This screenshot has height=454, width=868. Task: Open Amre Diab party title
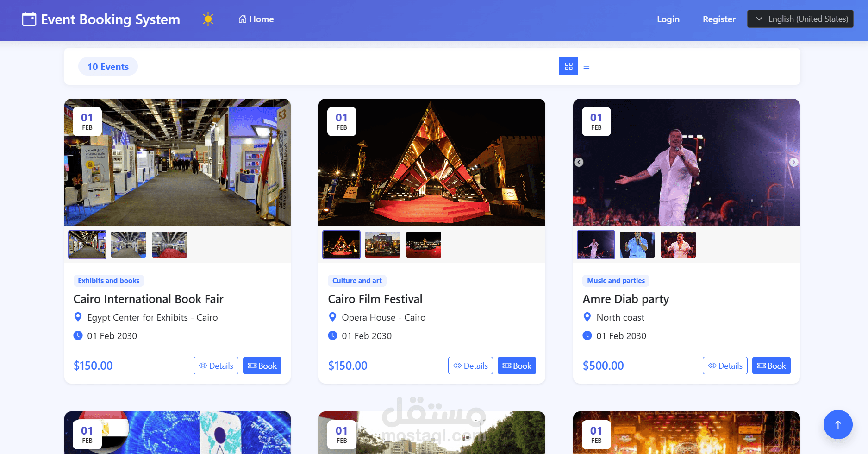(626, 299)
